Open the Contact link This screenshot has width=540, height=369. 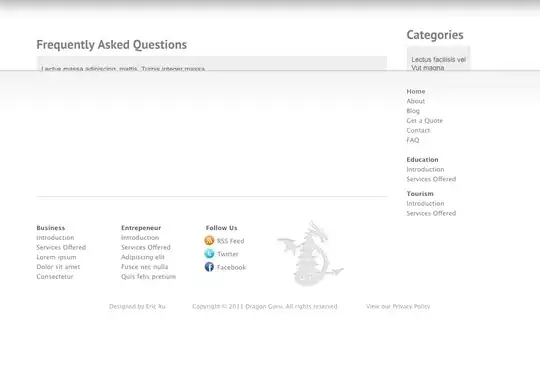pos(418,130)
